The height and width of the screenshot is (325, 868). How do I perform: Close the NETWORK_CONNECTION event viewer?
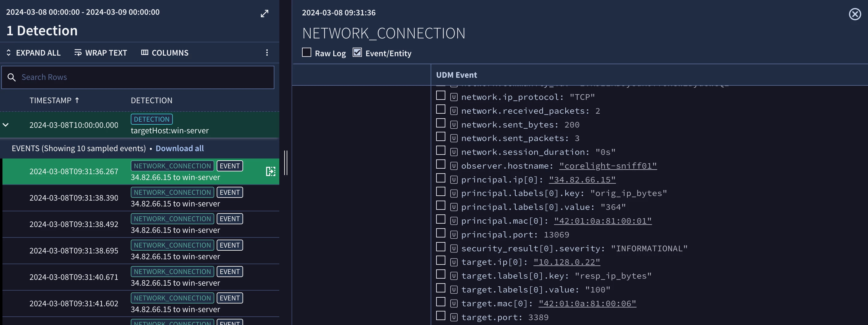855,14
